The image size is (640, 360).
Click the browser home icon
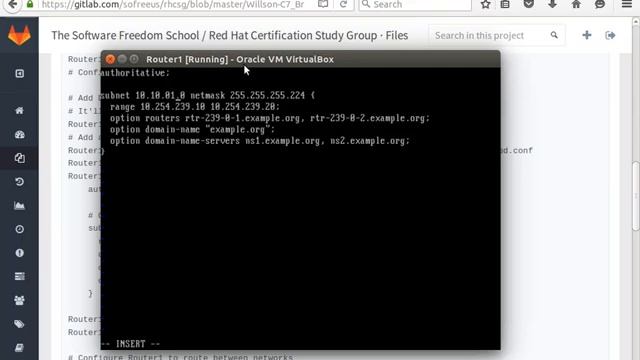(576, 4)
